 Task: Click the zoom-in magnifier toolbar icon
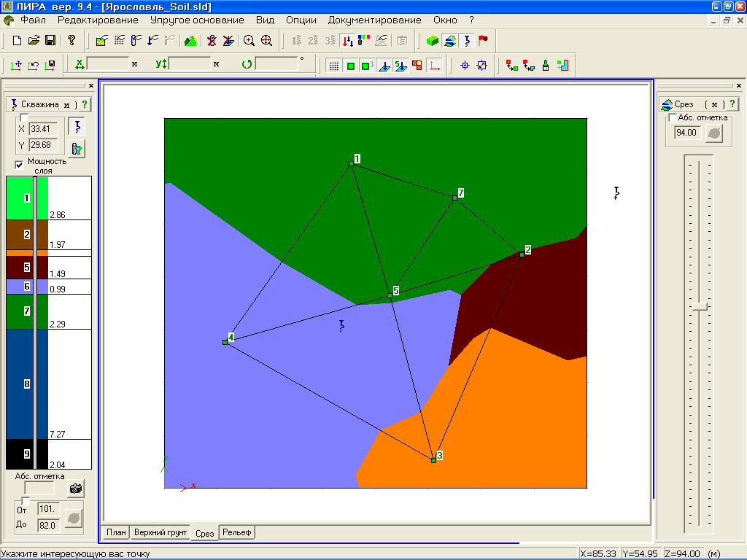point(249,41)
